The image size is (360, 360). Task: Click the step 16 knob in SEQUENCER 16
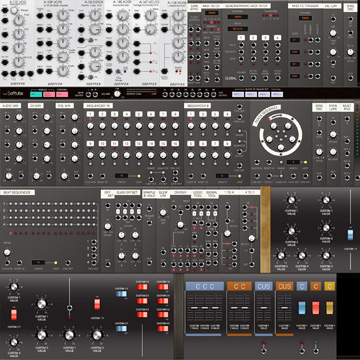click(175, 155)
